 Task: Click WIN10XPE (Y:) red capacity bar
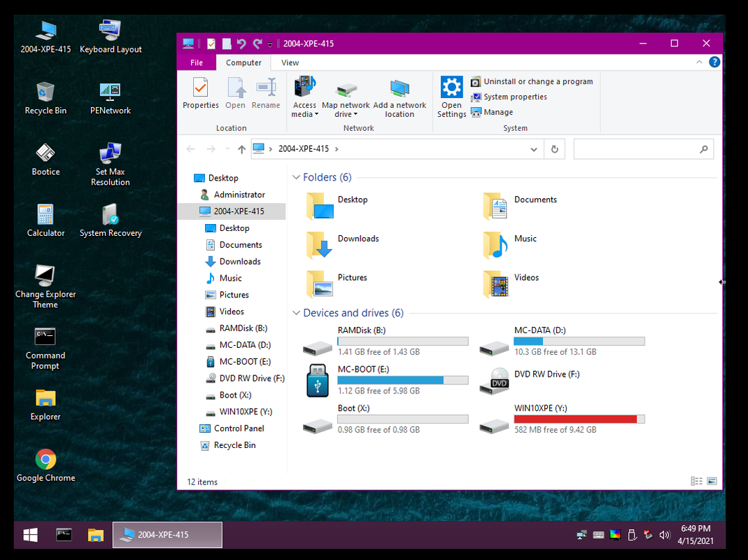pos(579,419)
